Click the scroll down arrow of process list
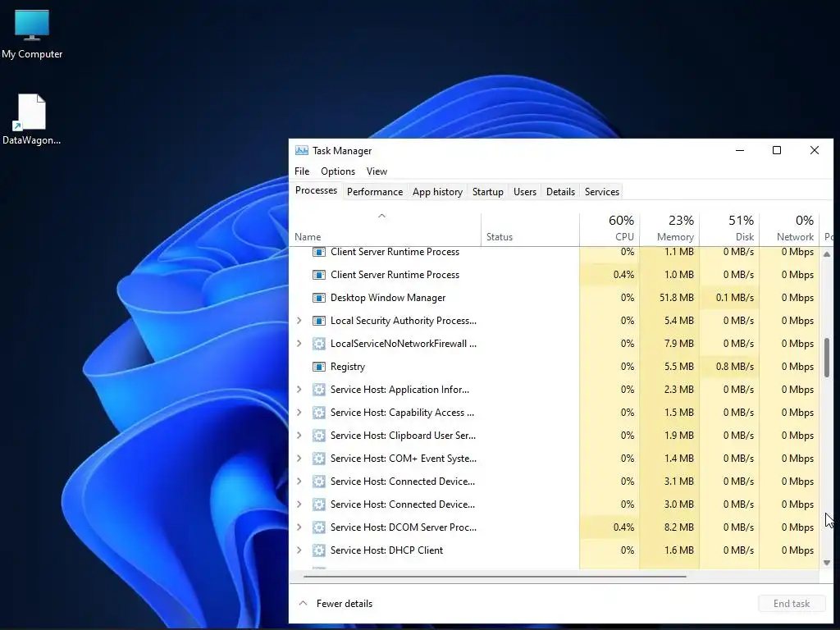The width and height of the screenshot is (840, 630). [x=827, y=563]
